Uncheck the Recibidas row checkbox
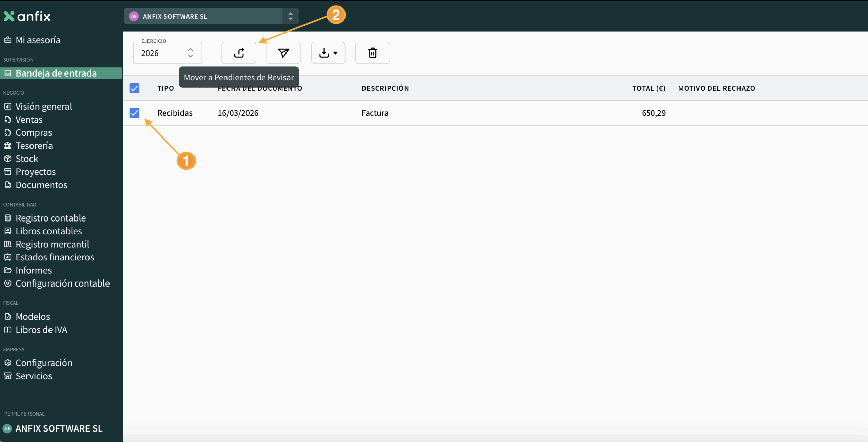Viewport: 868px width, 442px height. (134, 113)
